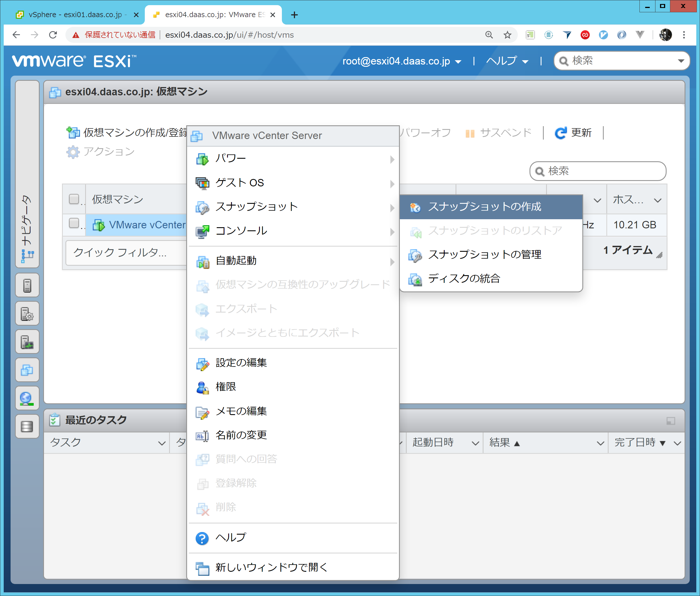Open the Networking sidebar globe icon
Viewport: 700px width, 596px height.
(27, 398)
